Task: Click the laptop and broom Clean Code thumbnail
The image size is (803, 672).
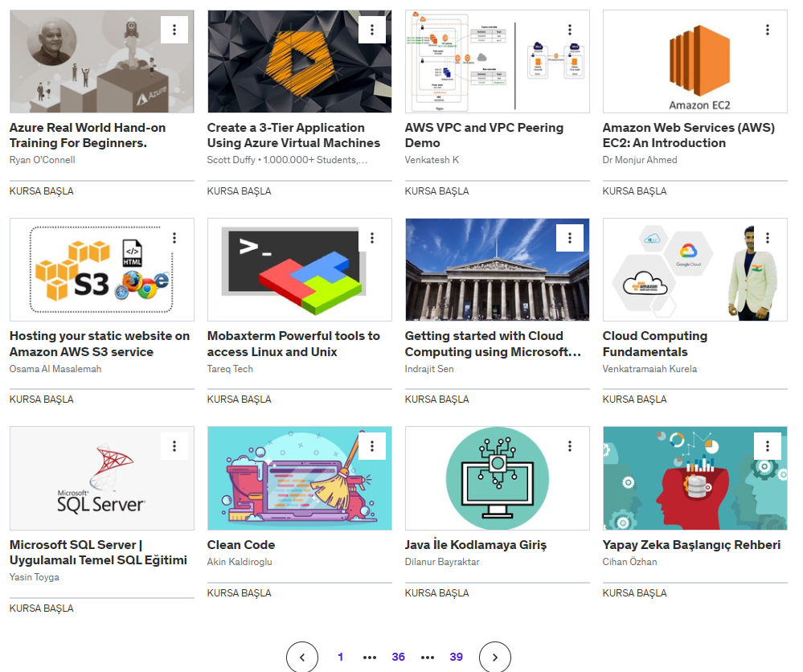Action: (x=300, y=478)
